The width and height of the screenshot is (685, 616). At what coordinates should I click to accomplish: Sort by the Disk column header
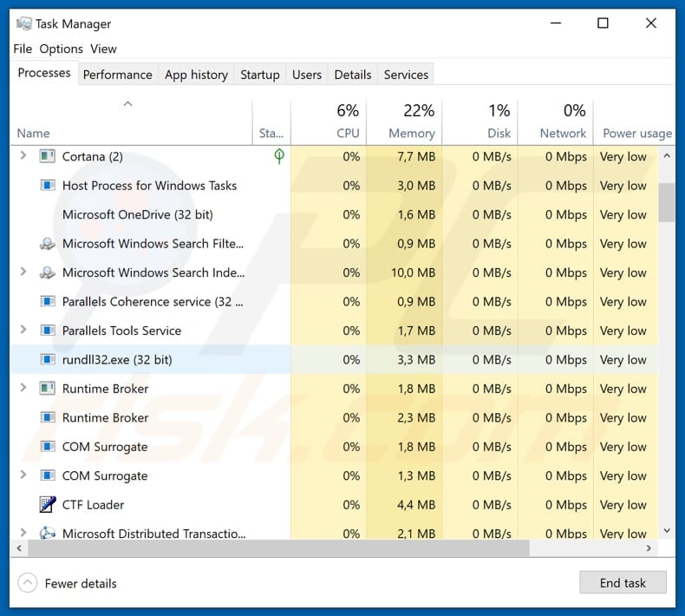pos(479,122)
